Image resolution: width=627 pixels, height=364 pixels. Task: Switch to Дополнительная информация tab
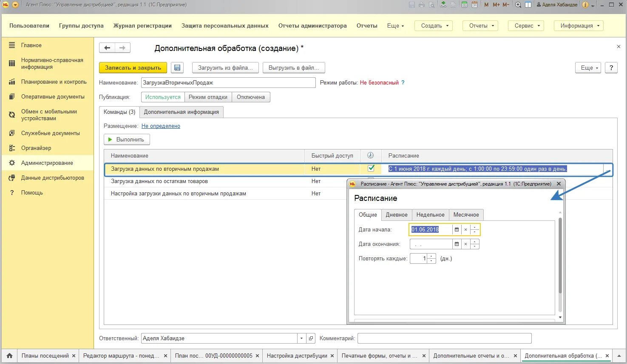[181, 112]
